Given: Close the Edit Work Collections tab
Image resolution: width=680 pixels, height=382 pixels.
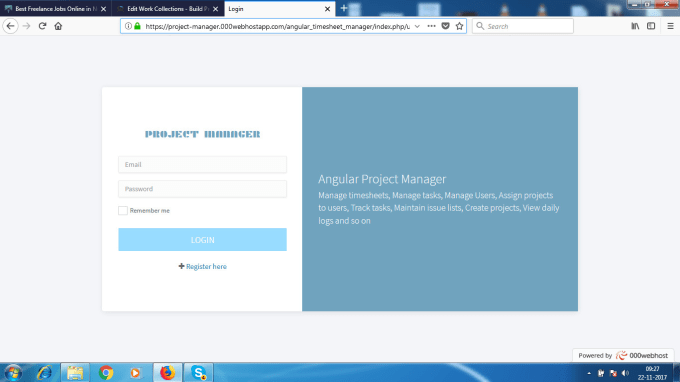Looking at the screenshot, I should pyautogui.click(x=216, y=9).
